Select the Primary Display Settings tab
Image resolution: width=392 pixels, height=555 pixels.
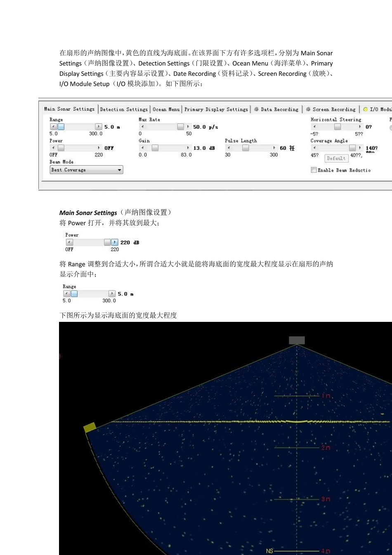click(216, 109)
